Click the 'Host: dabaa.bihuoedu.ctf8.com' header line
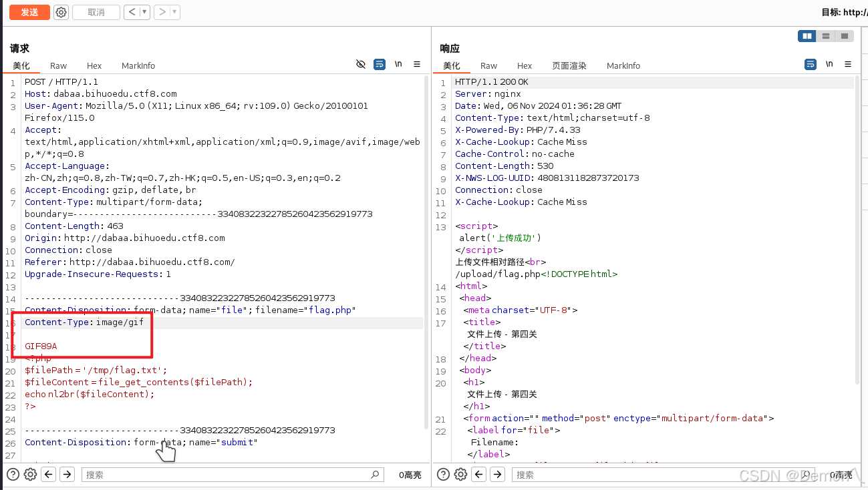Screen dimensions: 868x490 tap(101, 94)
